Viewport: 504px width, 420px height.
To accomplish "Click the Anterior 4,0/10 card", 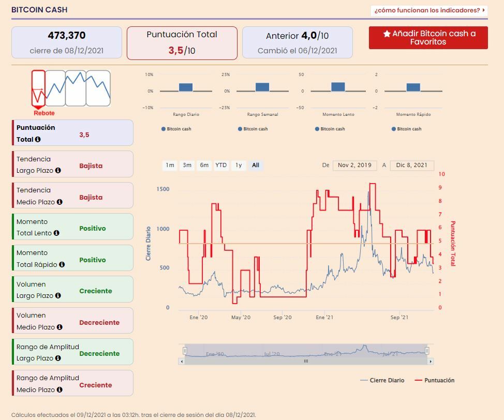I will (298, 42).
